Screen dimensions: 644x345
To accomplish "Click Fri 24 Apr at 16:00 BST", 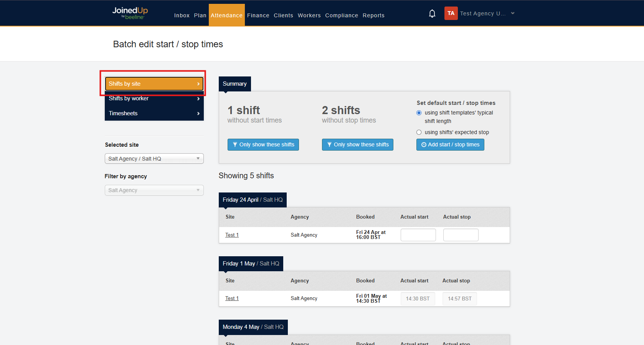I will click(x=371, y=235).
